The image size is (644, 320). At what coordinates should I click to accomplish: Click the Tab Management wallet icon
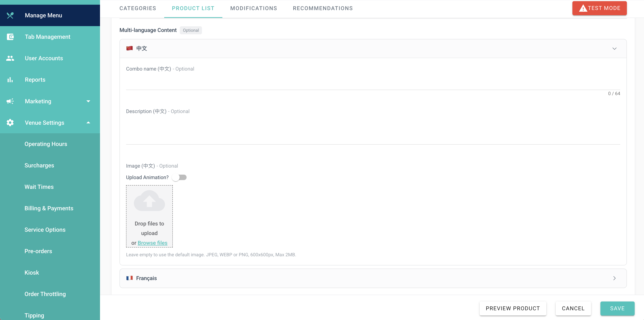point(10,37)
